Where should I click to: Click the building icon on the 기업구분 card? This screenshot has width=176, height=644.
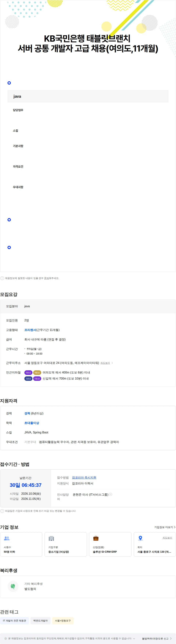click(x=51, y=538)
